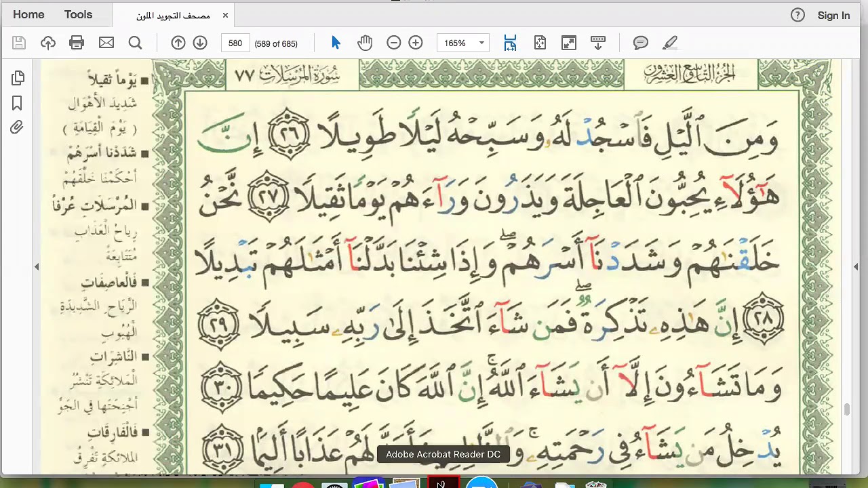Go to previous page arrow
This screenshot has width=868, height=488.
pos(178,43)
